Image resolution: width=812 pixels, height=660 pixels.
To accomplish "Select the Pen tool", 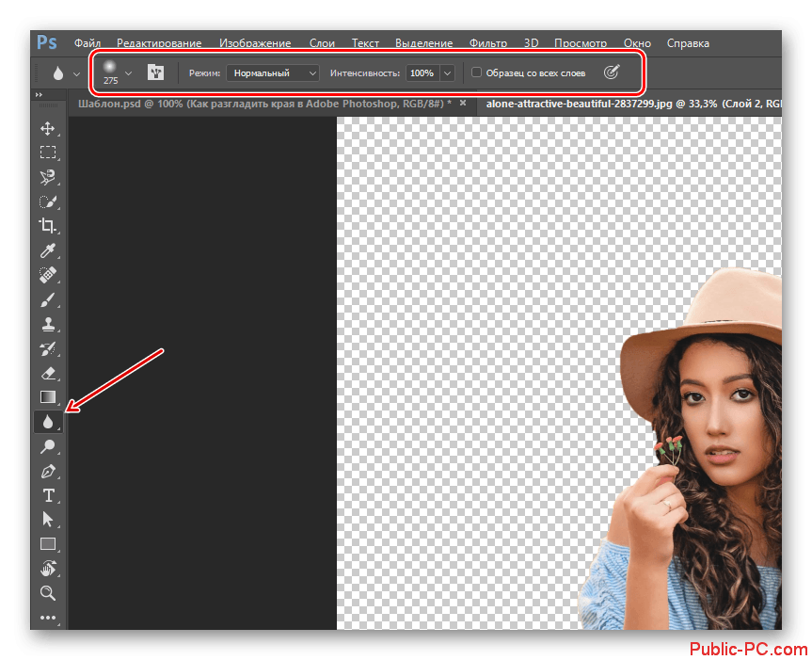I will click(47, 471).
